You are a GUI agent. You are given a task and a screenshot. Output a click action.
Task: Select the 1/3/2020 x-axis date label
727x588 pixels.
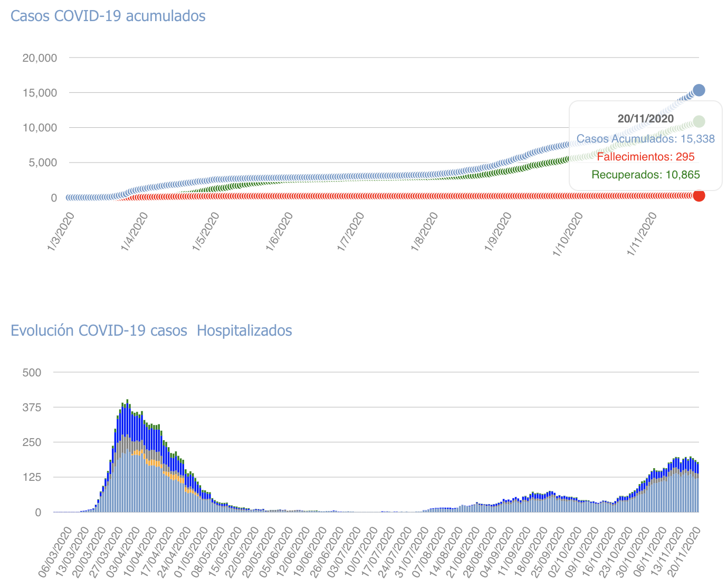61,232
